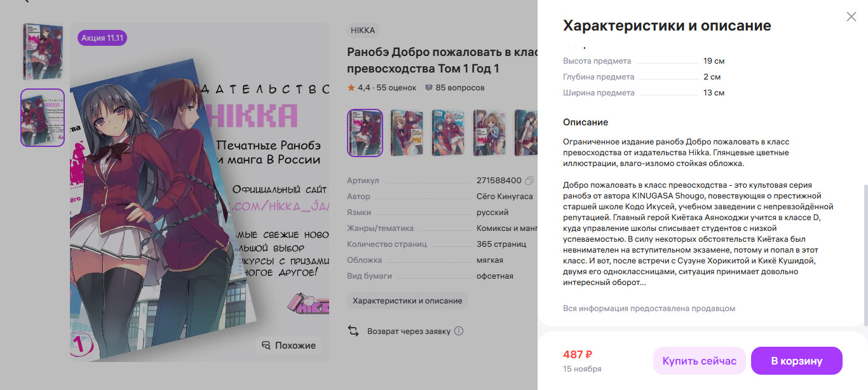868x390 pixels.
Task: Choose the third volume variant thumbnail
Action: click(448, 133)
